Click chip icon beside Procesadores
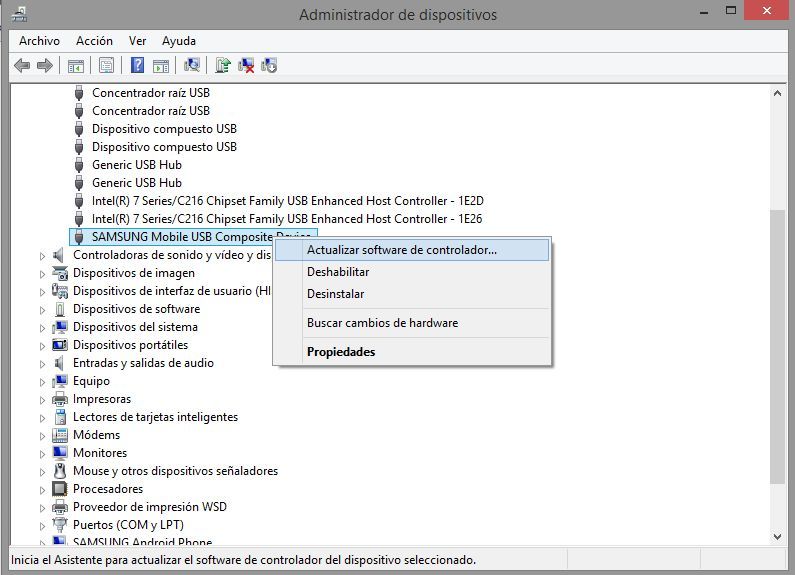Screen dimensions: 795x575 tap(60, 489)
